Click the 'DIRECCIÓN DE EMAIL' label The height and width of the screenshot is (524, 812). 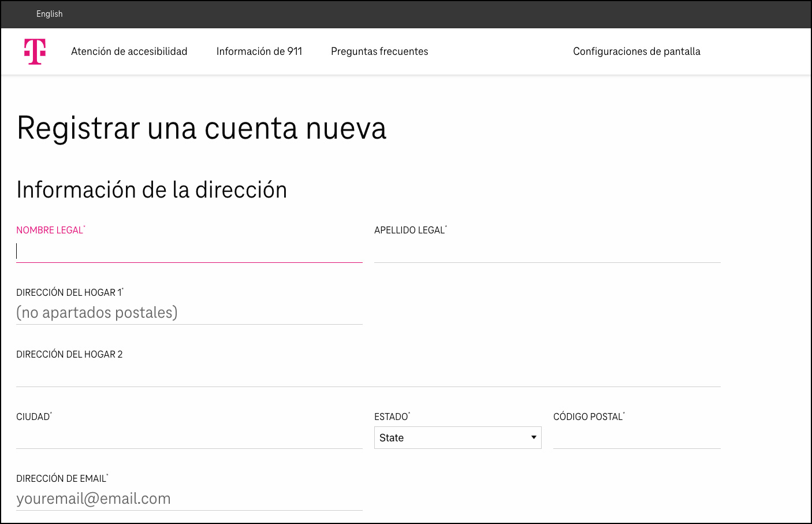coord(62,478)
